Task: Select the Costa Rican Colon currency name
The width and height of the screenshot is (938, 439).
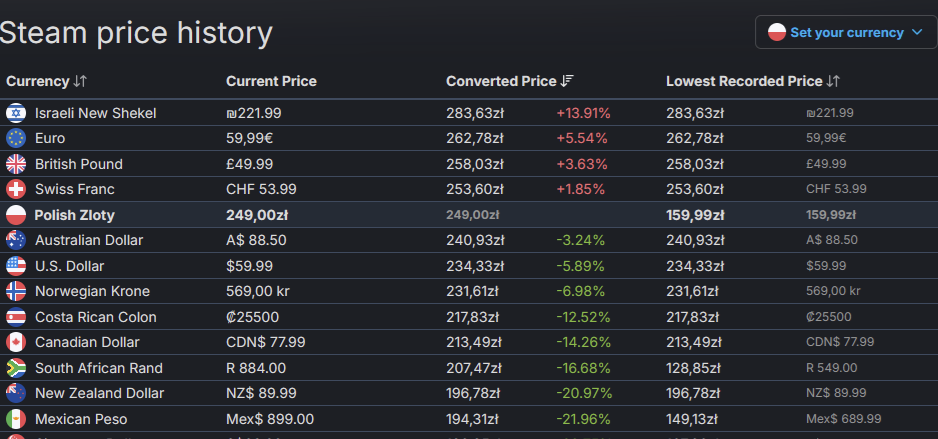Action: (x=96, y=317)
